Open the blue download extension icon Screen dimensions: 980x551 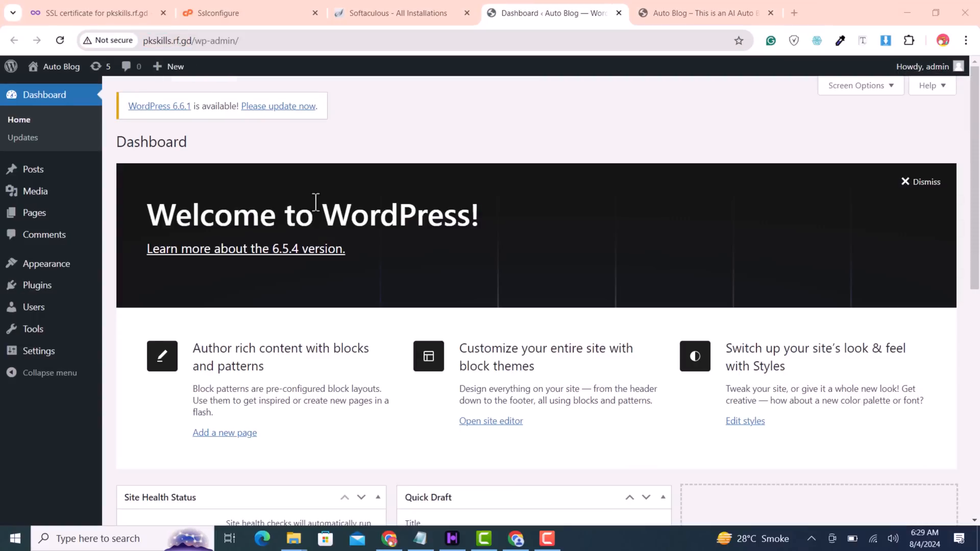(x=886, y=40)
